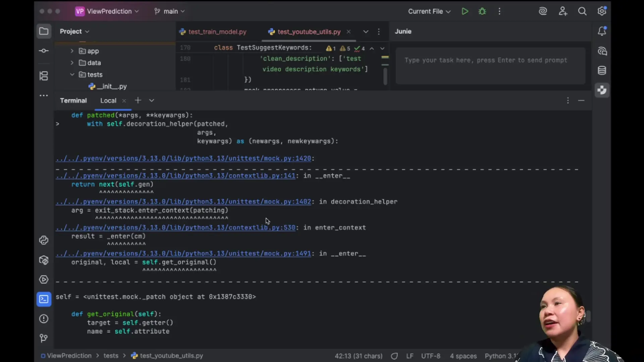Jump to next highlighted error arrow

[x=382, y=48]
